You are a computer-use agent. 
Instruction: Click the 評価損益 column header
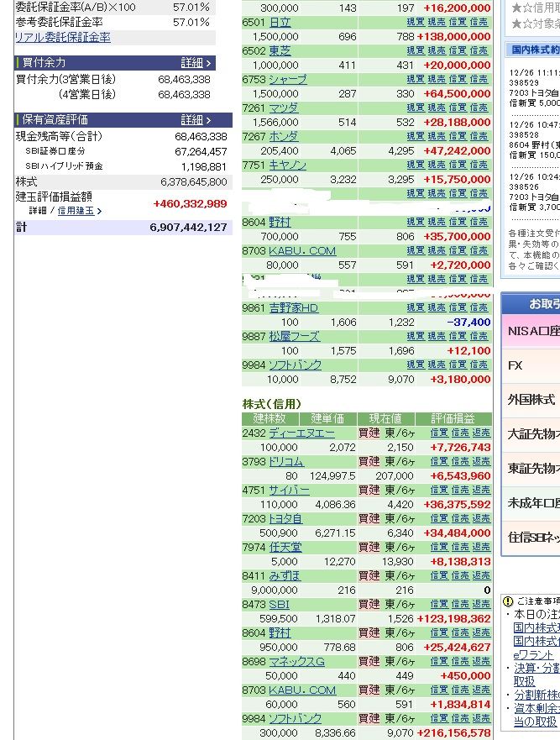(x=453, y=418)
